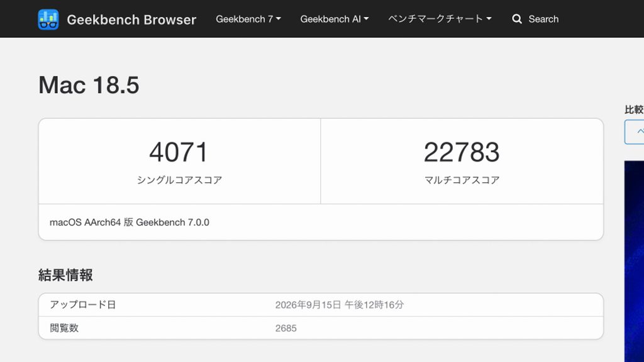
Task: Click the 比較 sidebar heading
Action: click(634, 109)
